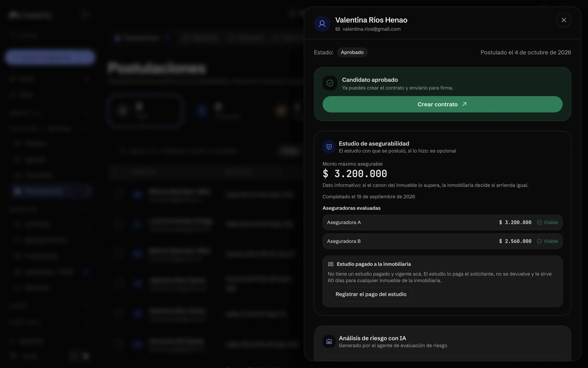Click the Postulado el 4 de octubre date
Screen dimensions: 588x368
pos(526,53)
